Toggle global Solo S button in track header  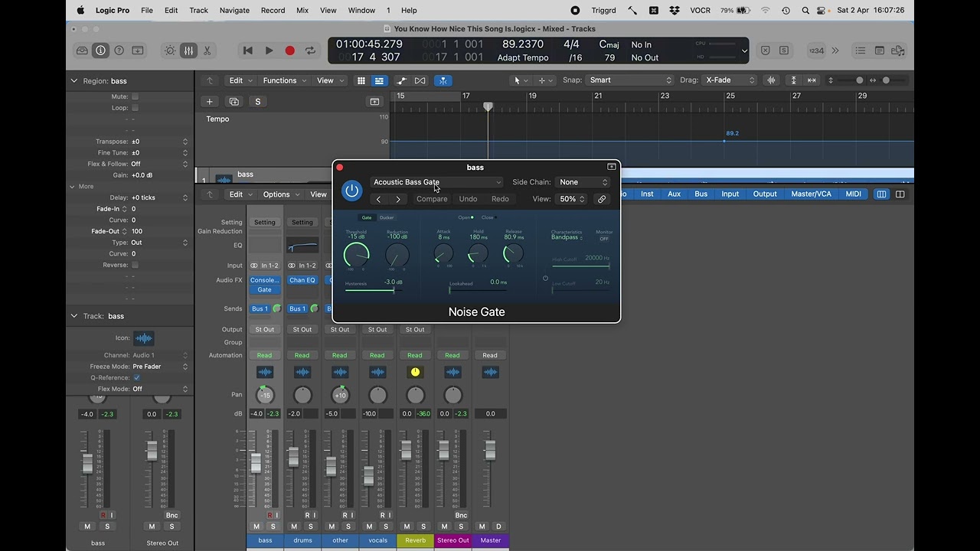(x=258, y=102)
